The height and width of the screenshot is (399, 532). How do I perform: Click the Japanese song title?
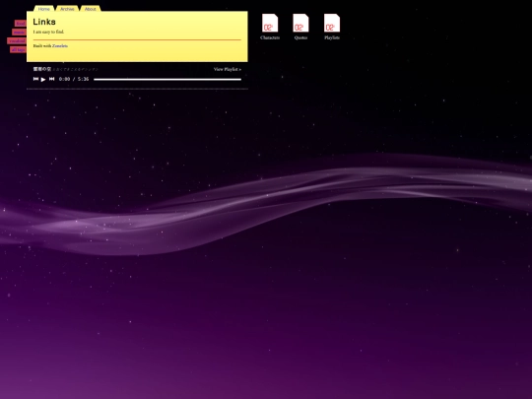point(42,69)
